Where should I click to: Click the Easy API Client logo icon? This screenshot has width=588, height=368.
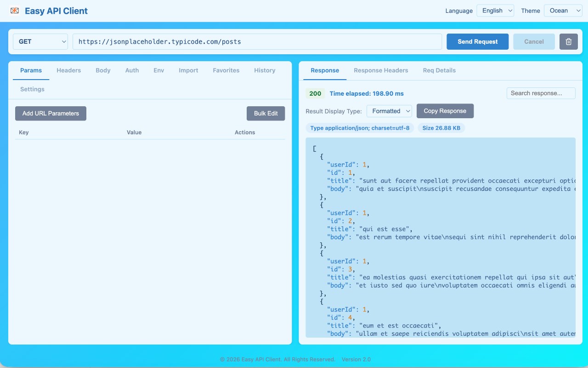click(x=14, y=10)
